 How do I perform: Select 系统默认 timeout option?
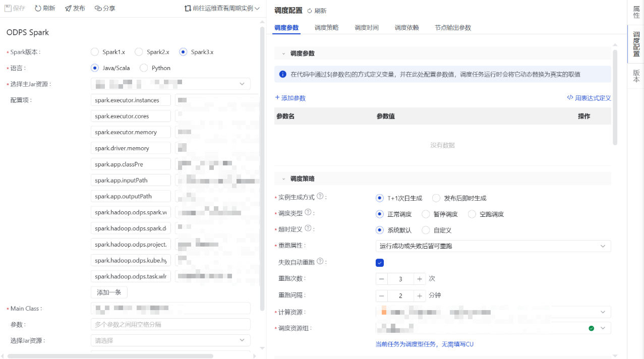[x=380, y=230]
